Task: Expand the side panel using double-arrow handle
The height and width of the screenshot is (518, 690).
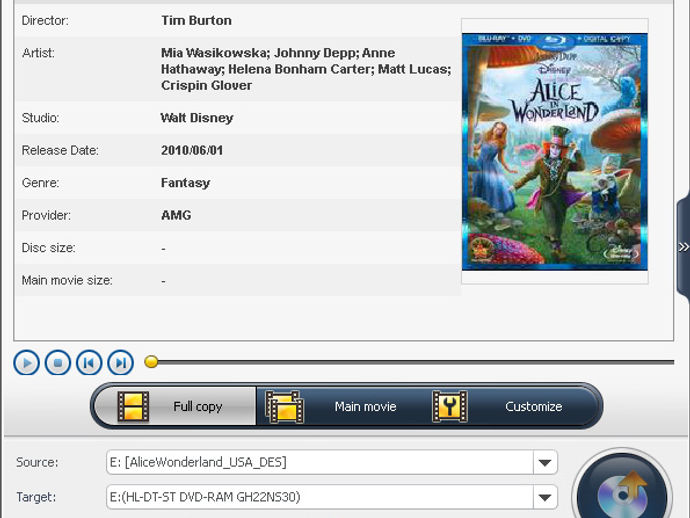Action: [683, 246]
